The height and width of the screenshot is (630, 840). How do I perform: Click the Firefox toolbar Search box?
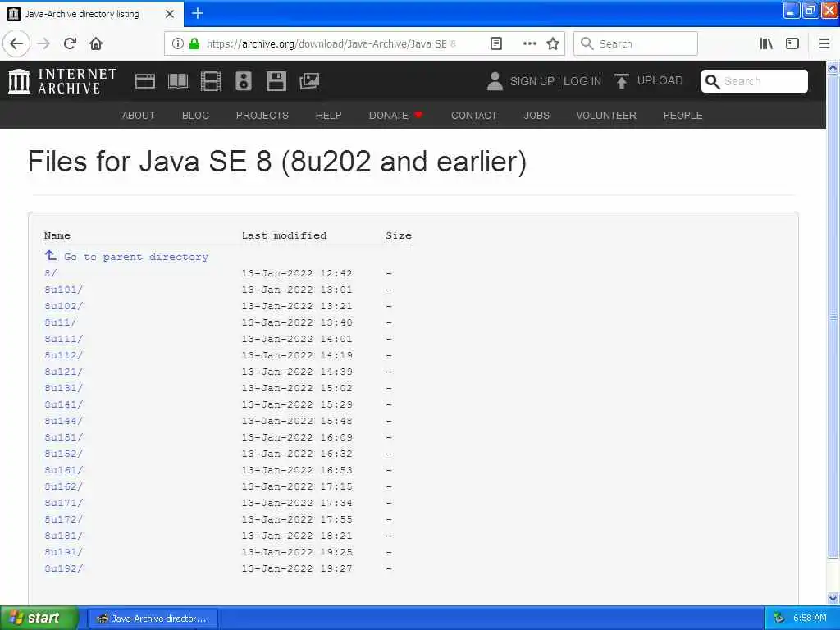pos(636,43)
